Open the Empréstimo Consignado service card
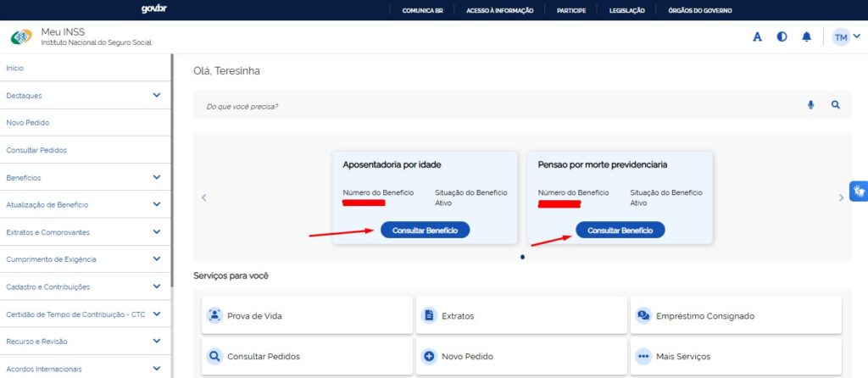Image resolution: width=868 pixels, height=378 pixels. tap(736, 315)
